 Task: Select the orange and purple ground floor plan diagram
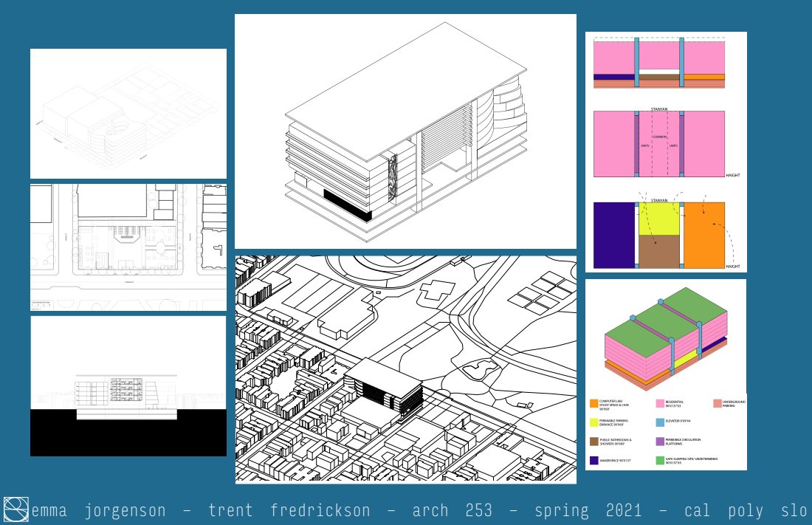point(658,235)
